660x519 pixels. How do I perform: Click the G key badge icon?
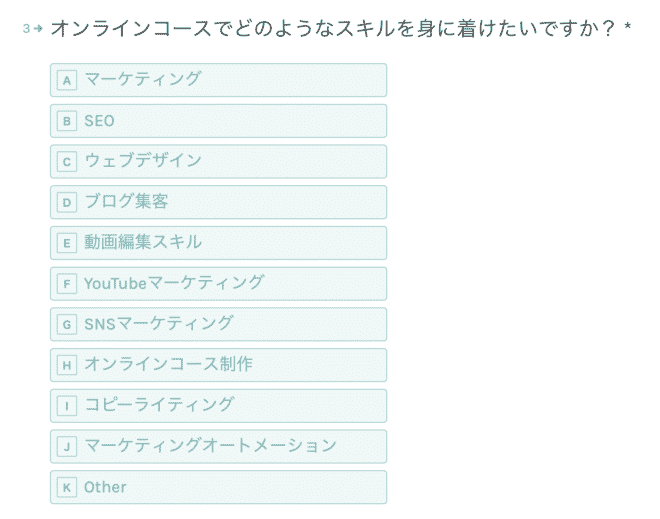coord(67,325)
